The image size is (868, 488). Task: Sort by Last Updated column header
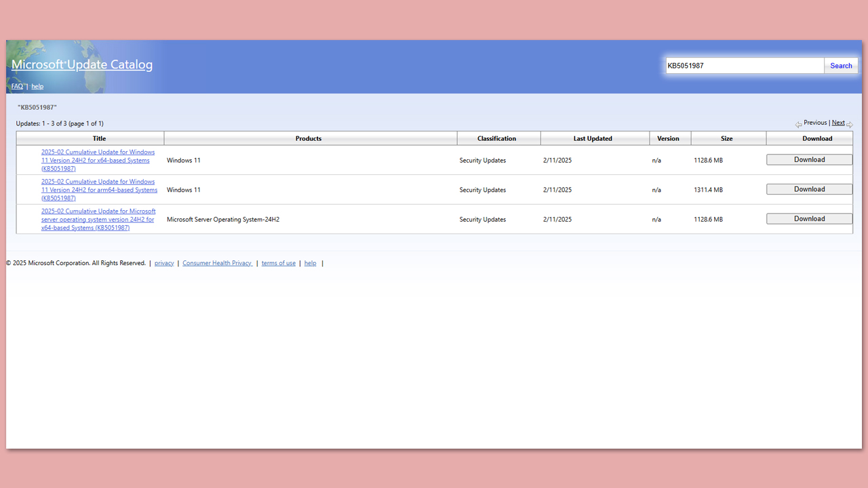(x=593, y=138)
